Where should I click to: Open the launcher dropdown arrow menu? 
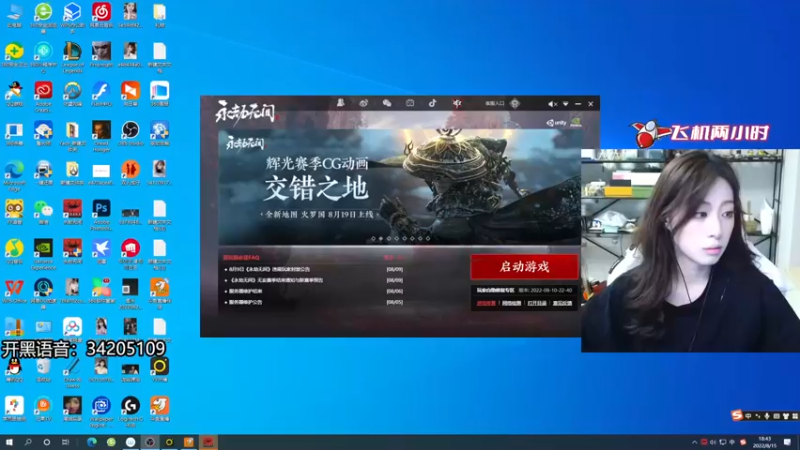click(565, 104)
